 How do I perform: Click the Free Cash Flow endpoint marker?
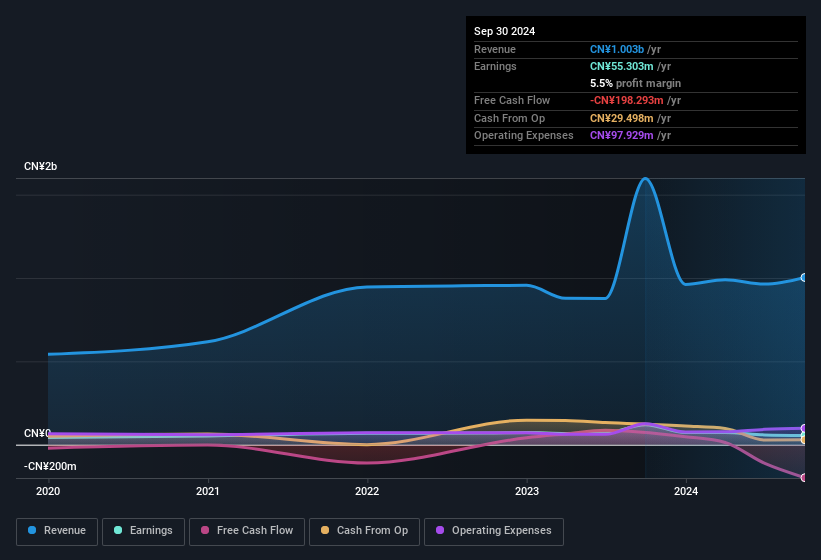804,477
